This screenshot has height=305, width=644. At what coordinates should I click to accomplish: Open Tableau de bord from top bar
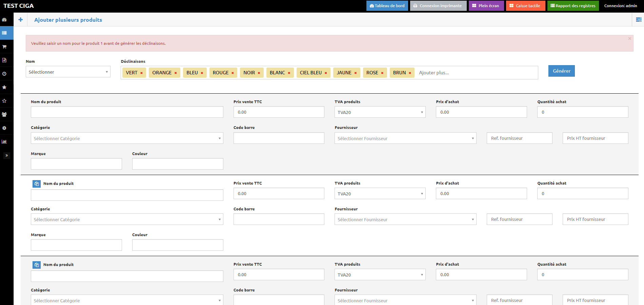pos(387,6)
